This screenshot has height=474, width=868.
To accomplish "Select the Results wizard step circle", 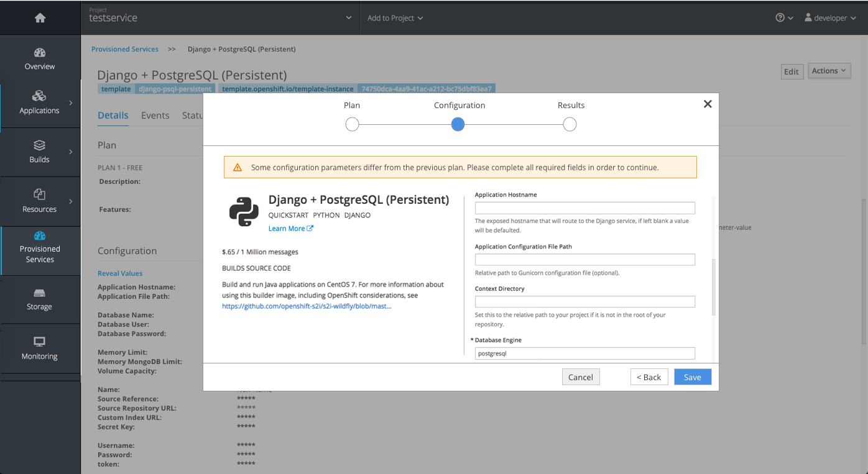I will tap(570, 125).
